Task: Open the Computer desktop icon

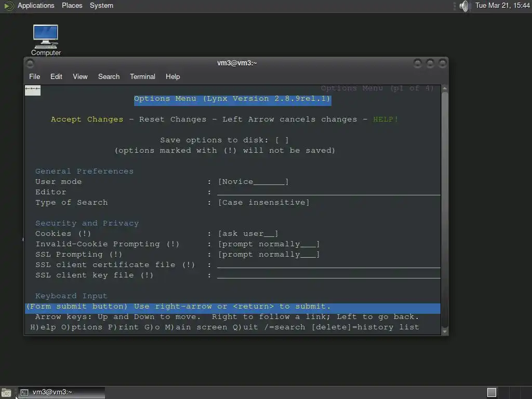Action: tap(46, 39)
